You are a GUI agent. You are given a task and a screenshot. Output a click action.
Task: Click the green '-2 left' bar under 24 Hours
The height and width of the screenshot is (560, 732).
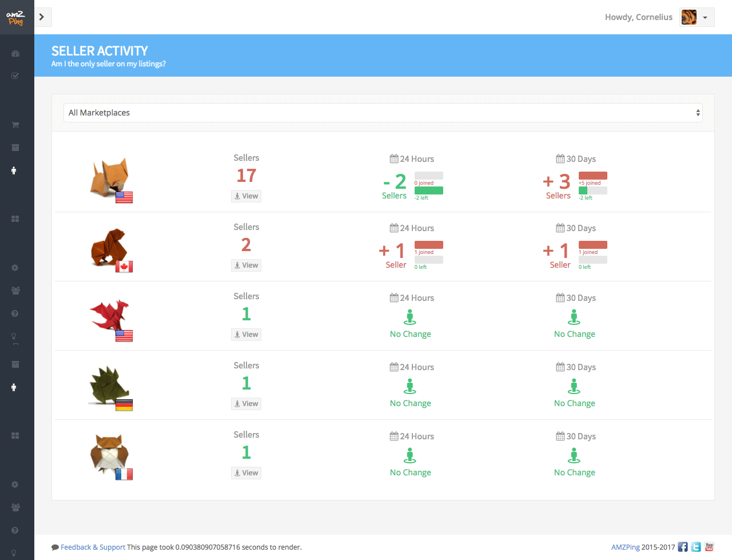click(x=429, y=190)
